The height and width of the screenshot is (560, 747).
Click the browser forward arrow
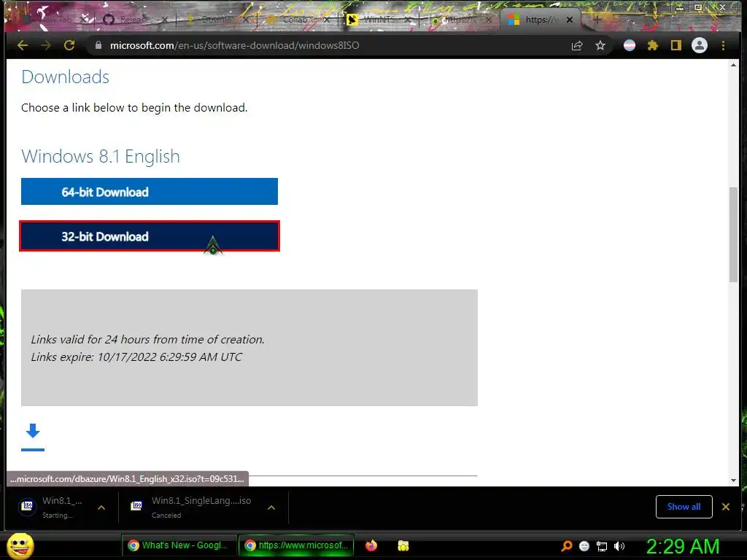pos(46,45)
